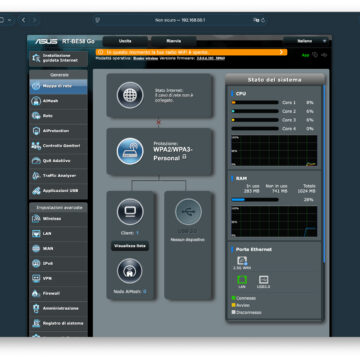This screenshot has height=360, width=360.
Task: Click the RAM usage progress bar
Action: [255, 200]
